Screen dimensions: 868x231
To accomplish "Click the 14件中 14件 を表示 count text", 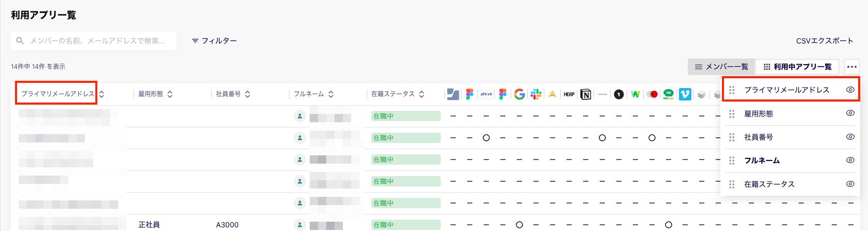I will (38, 66).
